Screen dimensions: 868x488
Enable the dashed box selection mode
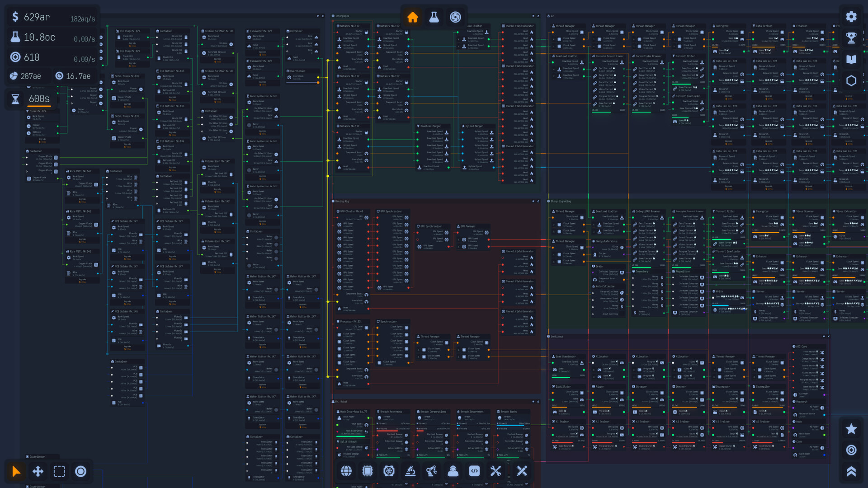pos(59,472)
